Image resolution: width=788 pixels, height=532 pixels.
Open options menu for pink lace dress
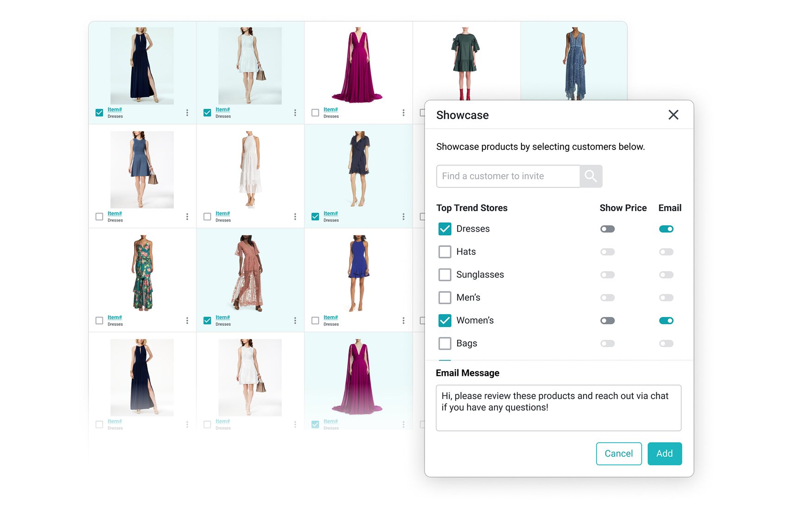tap(295, 321)
